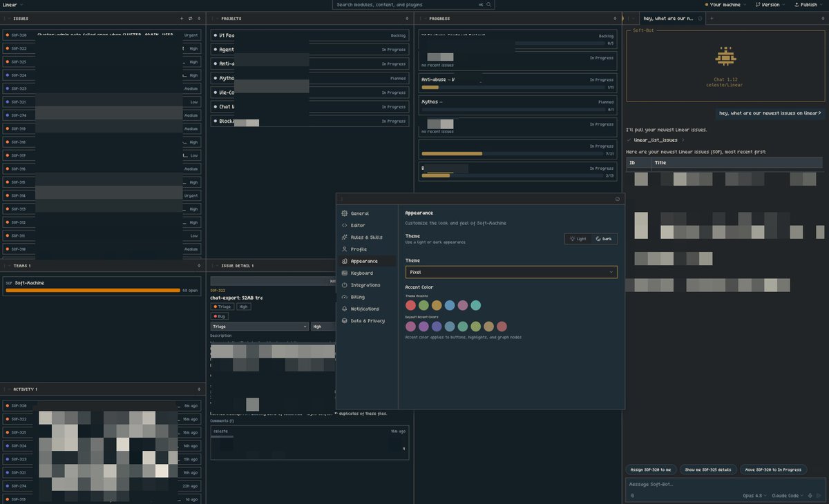Click the General gear icon in settings

pyautogui.click(x=344, y=213)
